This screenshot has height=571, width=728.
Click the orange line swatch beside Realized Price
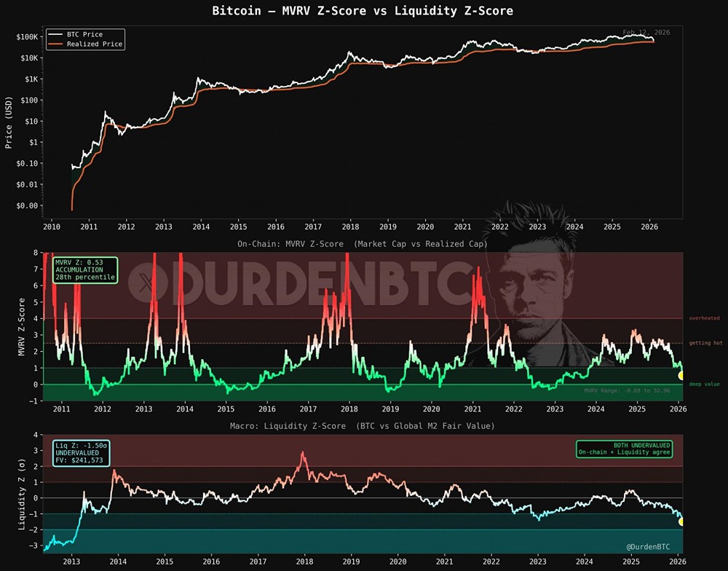(x=56, y=44)
